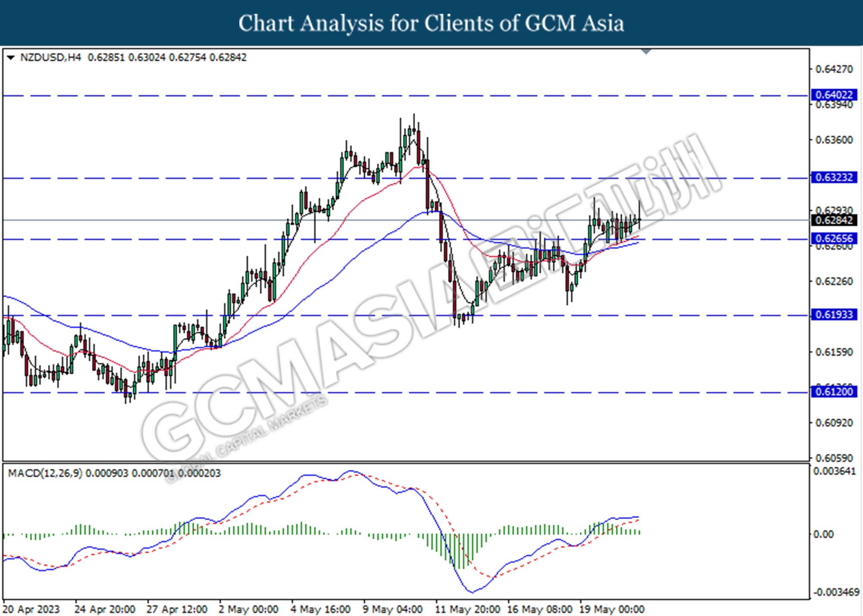
Task: Click the 0.60920 price axis value
Action: 834,423
